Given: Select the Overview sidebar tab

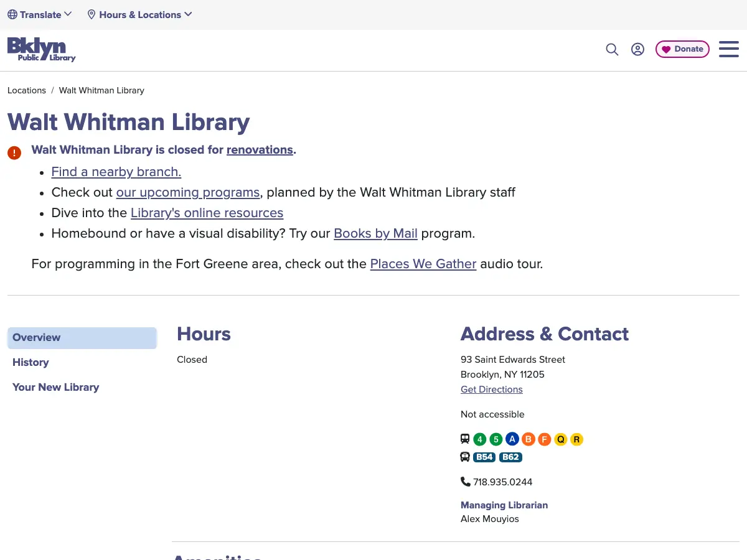Looking at the screenshot, I should pos(82,338).
